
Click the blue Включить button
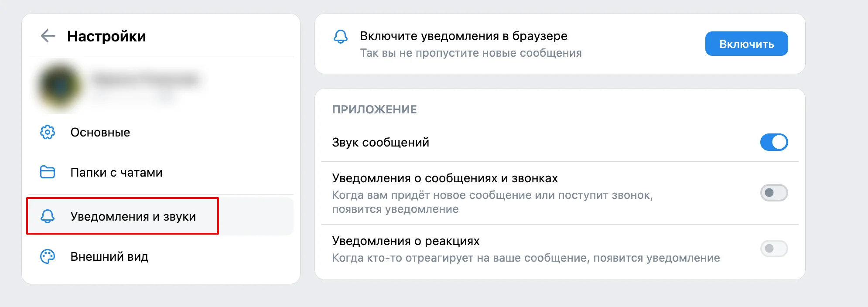pos(746,44)
